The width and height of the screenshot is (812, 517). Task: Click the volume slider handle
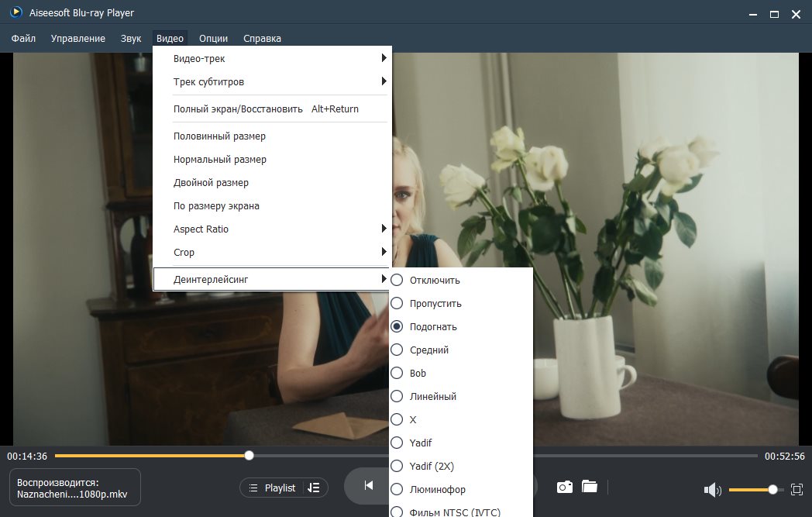(x=772, y=489)
